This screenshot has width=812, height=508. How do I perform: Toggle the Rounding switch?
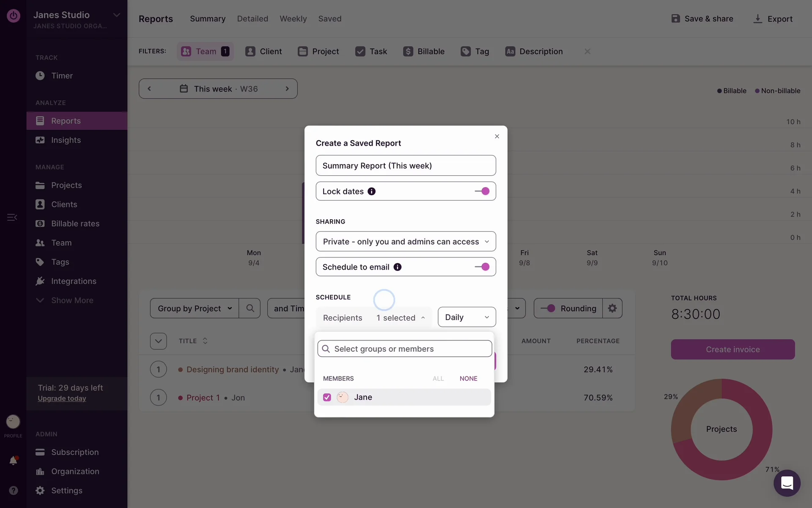coord(548,309)
